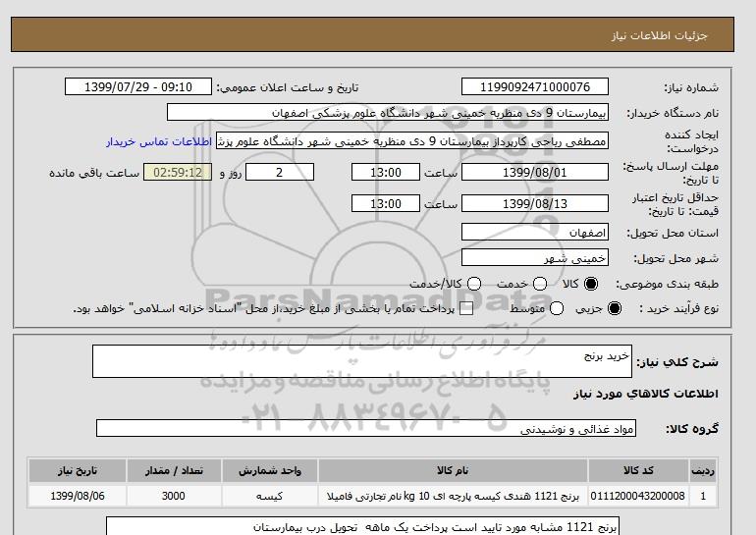The image size is (756, 535).
Task: Click the واحد شمارش column header
Action: pyautogui.click(x=270, y=471)
